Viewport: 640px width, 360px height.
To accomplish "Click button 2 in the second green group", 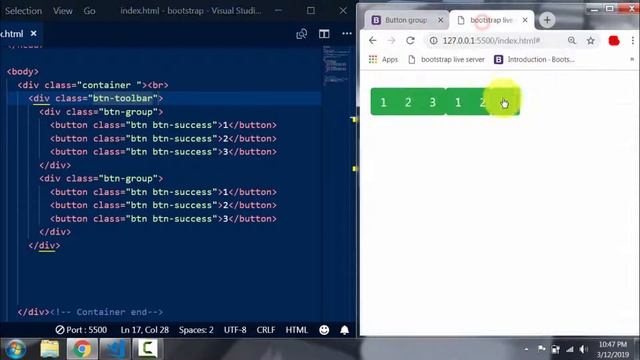I will point(482,102).
